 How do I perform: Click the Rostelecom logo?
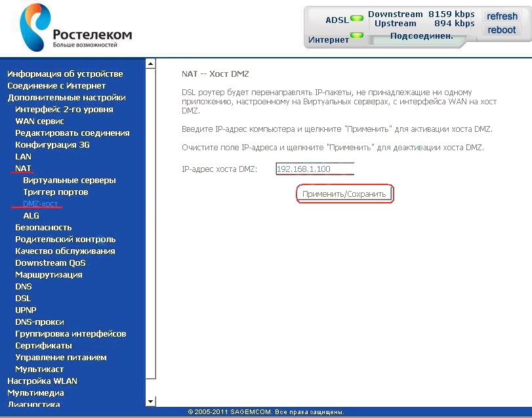(75, 29)
